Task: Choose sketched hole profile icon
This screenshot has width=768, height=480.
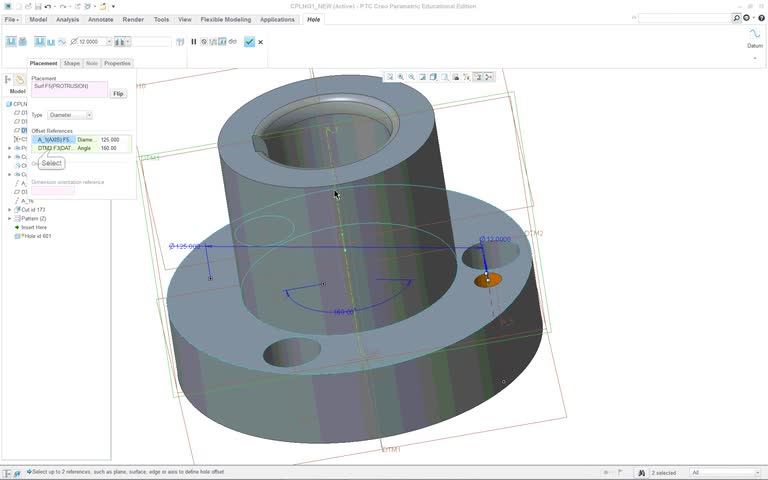Action: tap(62, 42)
